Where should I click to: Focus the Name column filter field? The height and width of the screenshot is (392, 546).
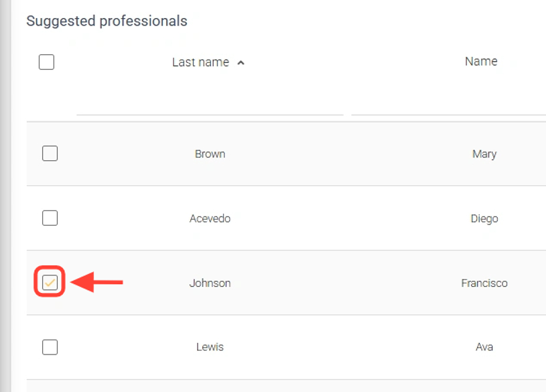point(449,105)
